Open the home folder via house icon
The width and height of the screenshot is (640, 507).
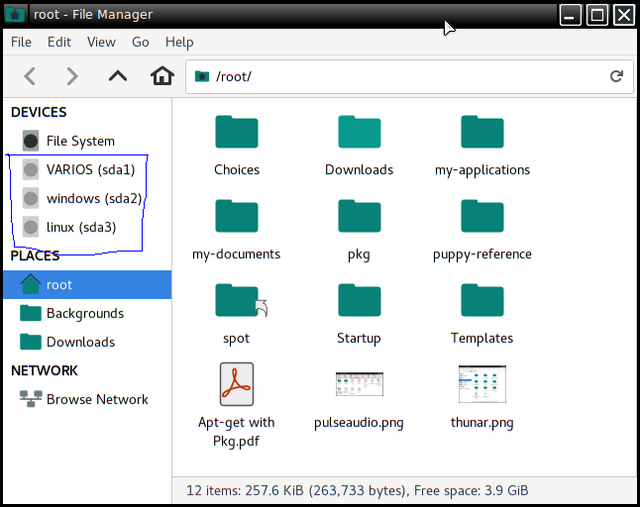pyautogui.click(x=162, y=76)
